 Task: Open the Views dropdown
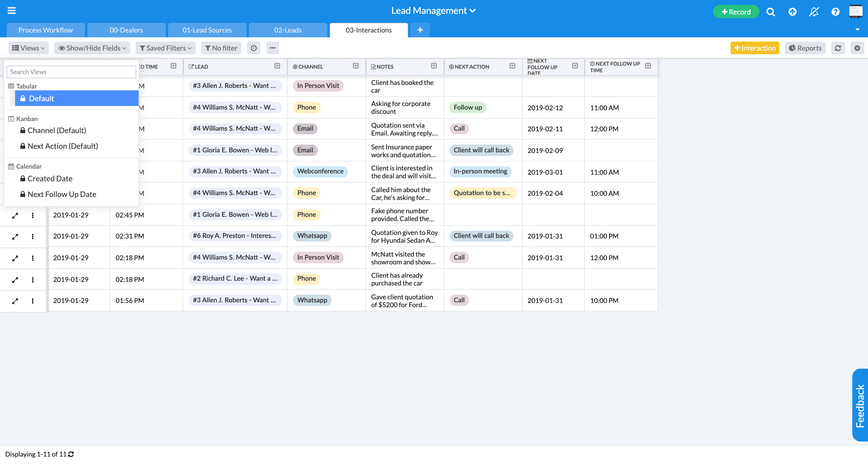click(29, 48)
